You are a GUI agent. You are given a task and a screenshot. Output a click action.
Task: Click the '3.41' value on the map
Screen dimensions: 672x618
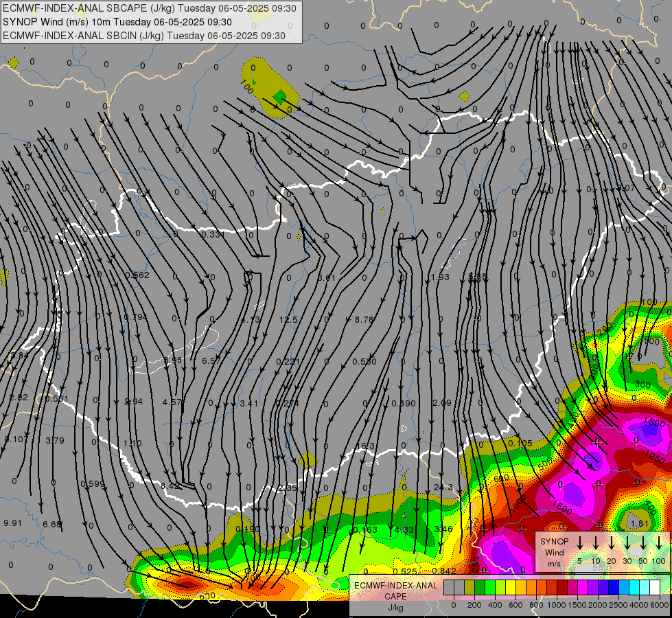pos(249,404)
